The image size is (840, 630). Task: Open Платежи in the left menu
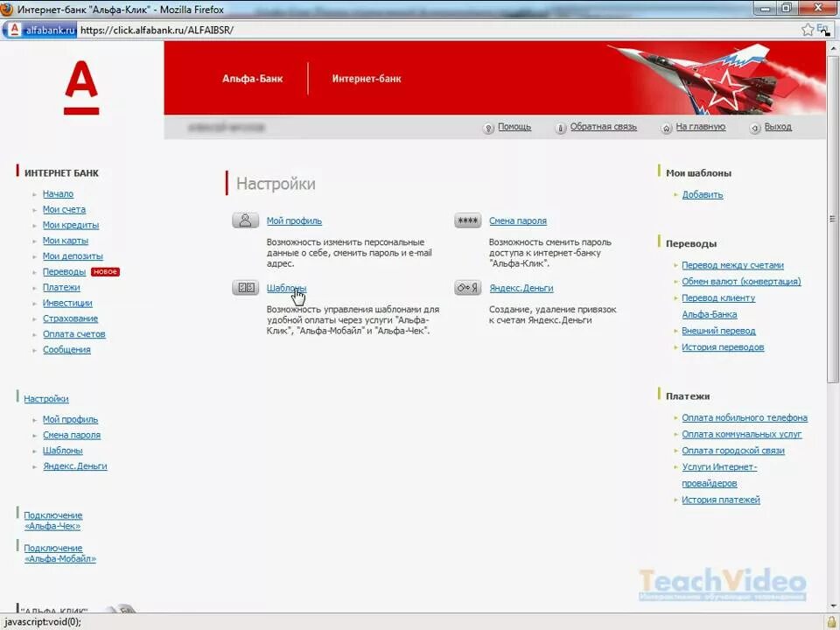(61, 287)
